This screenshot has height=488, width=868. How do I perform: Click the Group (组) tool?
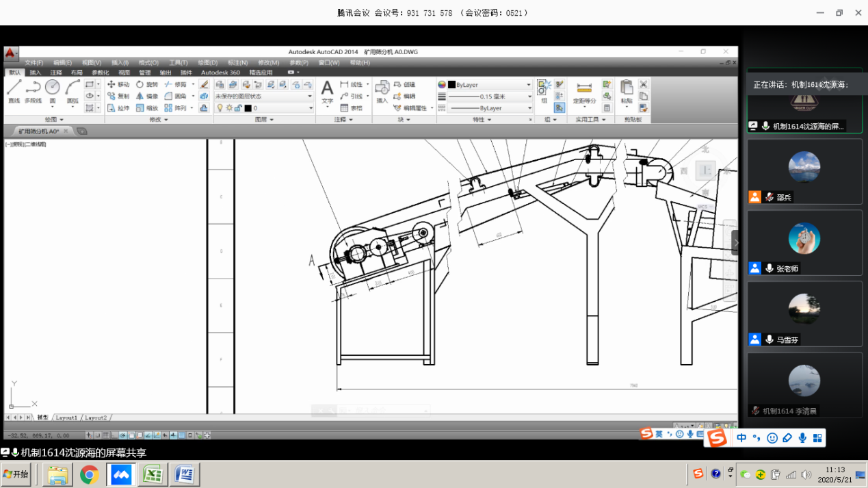point(544,91)
